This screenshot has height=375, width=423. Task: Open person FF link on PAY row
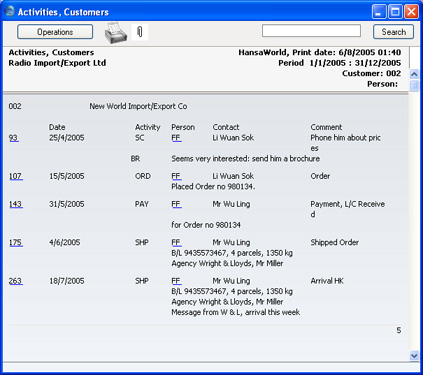(176, 204)
